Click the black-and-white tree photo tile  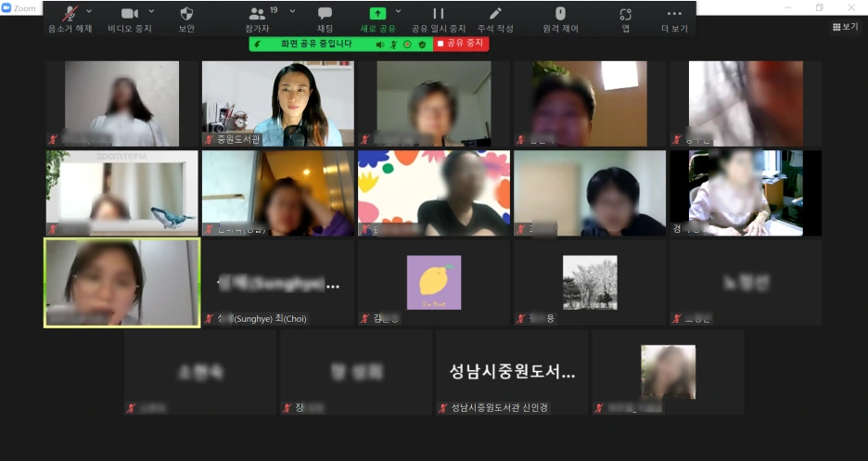coord(590,282)
